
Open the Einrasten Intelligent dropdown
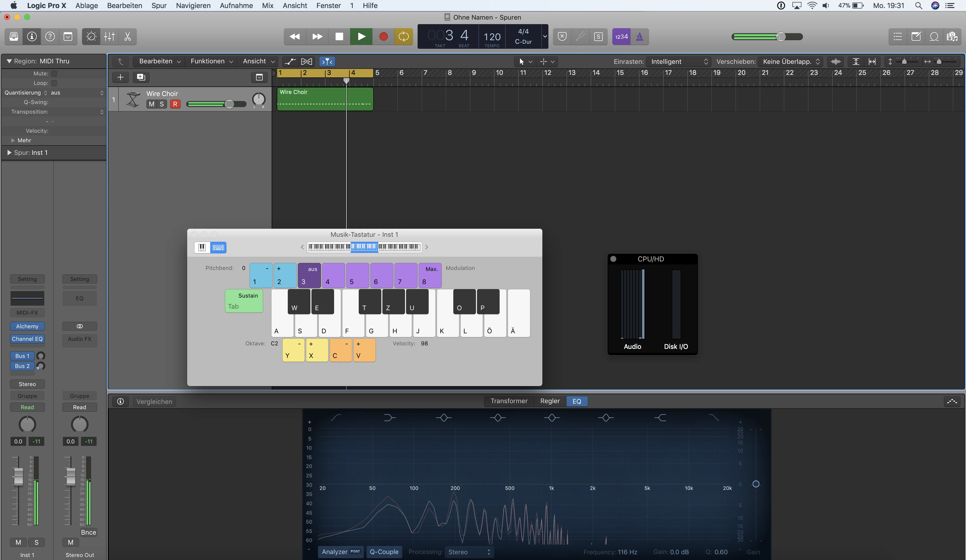tap(678, 61)
